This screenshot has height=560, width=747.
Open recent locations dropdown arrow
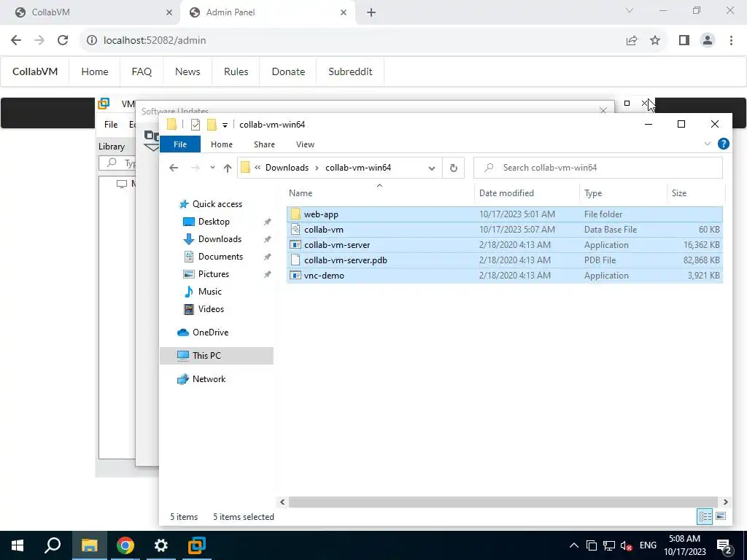[x=212, y=168]
